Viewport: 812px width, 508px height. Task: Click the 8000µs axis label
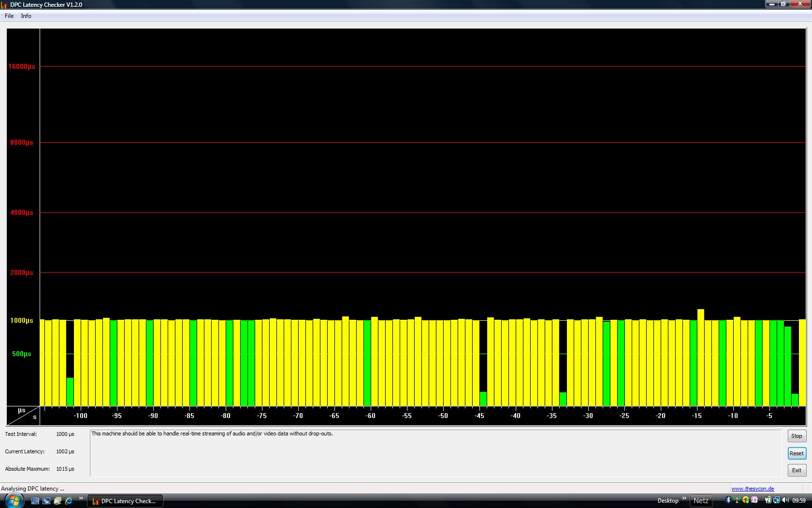[22, 142]
